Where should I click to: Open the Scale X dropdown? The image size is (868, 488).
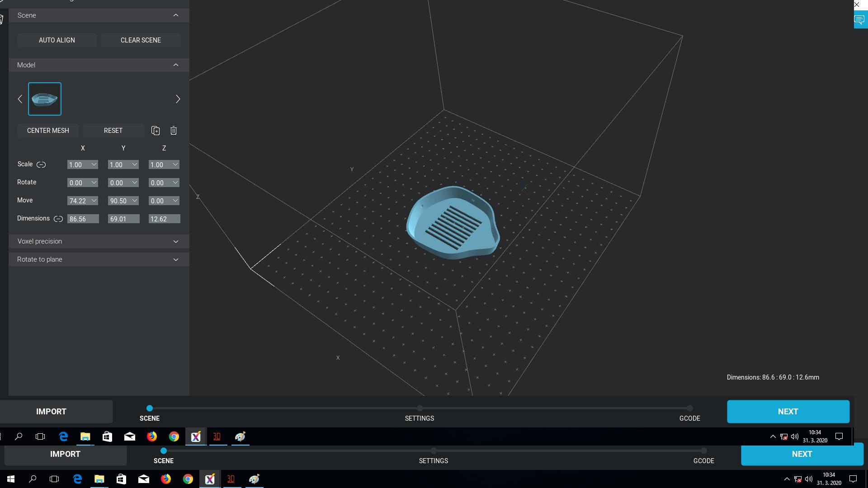click(x=94, y=164)
